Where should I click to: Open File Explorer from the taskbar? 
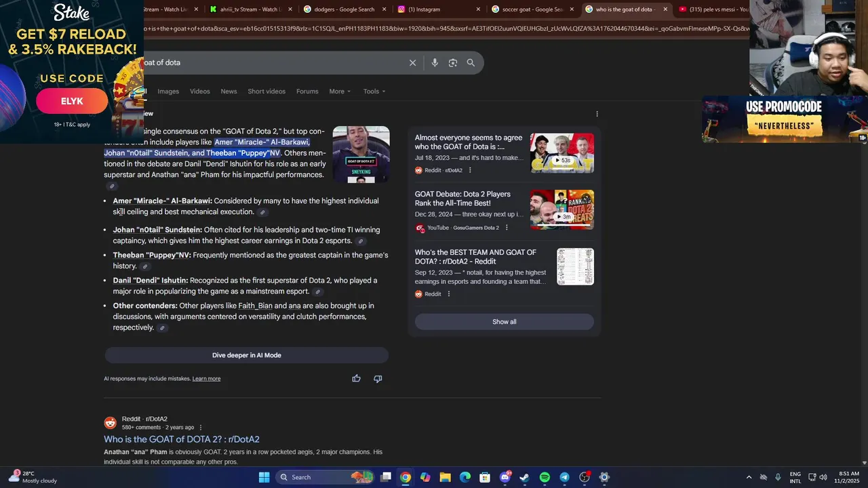[445, 477]
